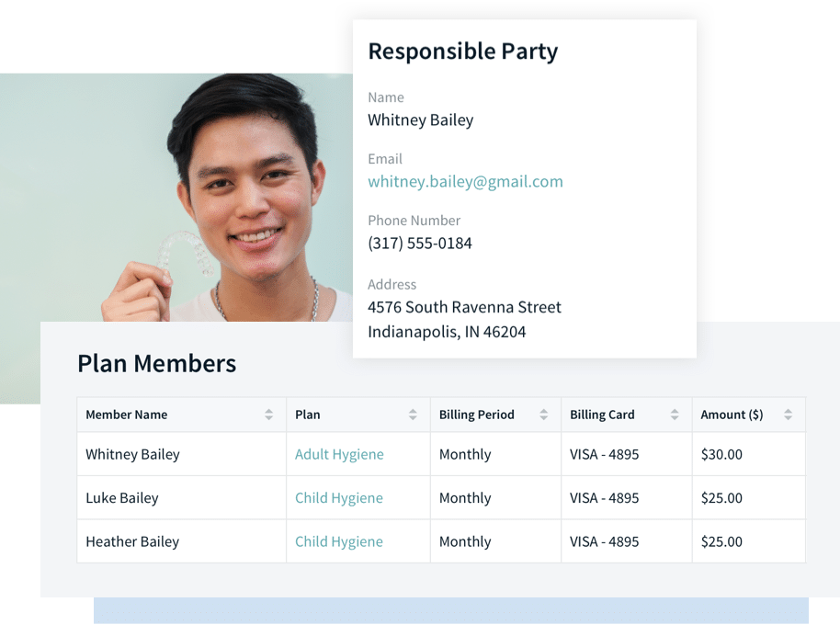Open Heather Bailey's Child Hygiene plan
840x625 pixels.
tap(338, 541)
